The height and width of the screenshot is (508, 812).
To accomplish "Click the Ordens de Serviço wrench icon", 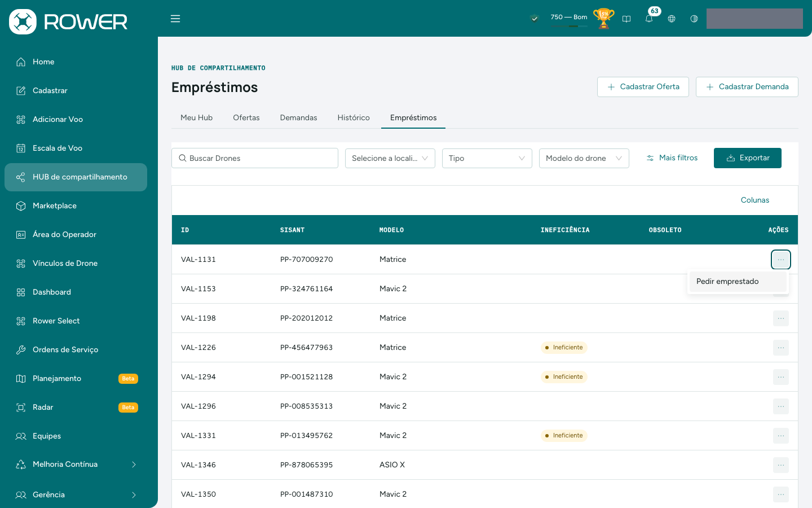I will pyautogui.click(x=21, y=349).
